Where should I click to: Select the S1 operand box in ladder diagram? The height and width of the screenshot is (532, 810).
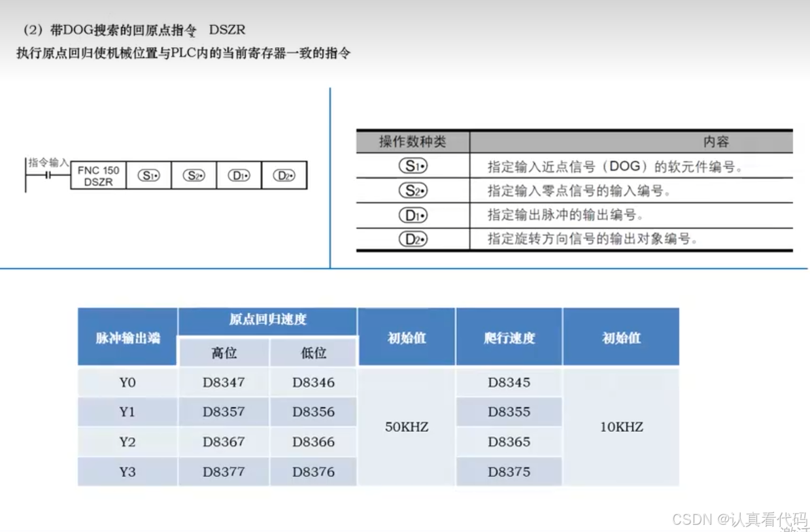coord(148,176)
